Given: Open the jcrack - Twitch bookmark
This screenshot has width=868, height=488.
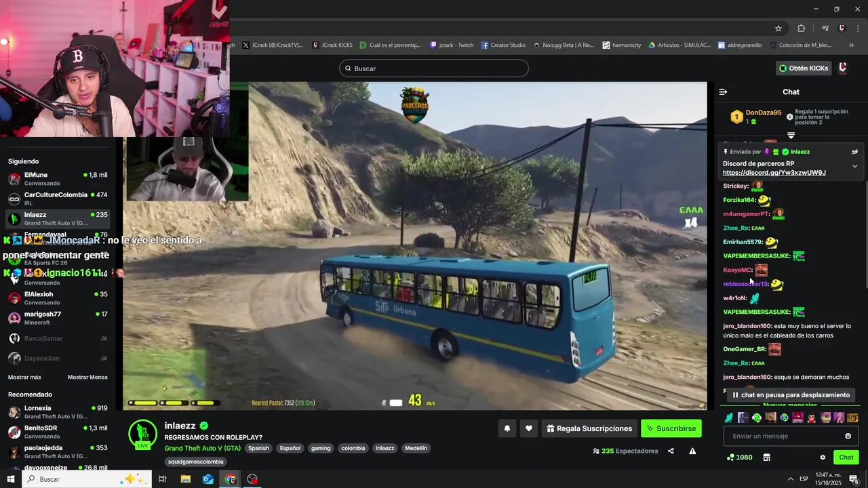Looking at the screenshot, I should coord(452,45).
